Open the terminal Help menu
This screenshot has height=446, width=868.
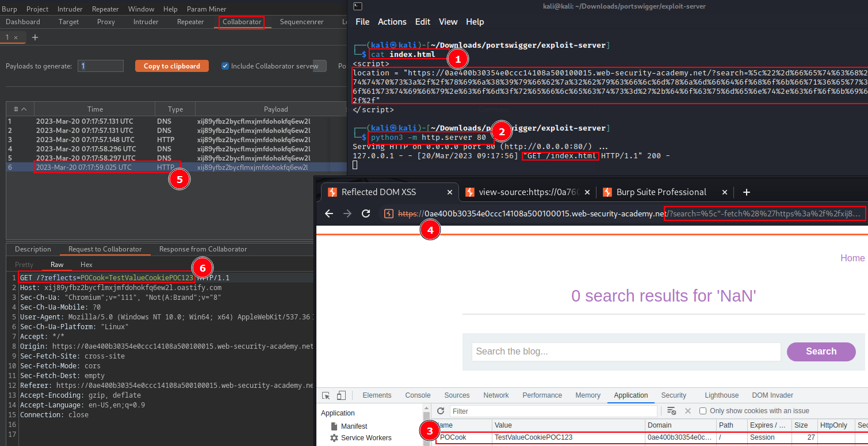click(x=475, y=22)
